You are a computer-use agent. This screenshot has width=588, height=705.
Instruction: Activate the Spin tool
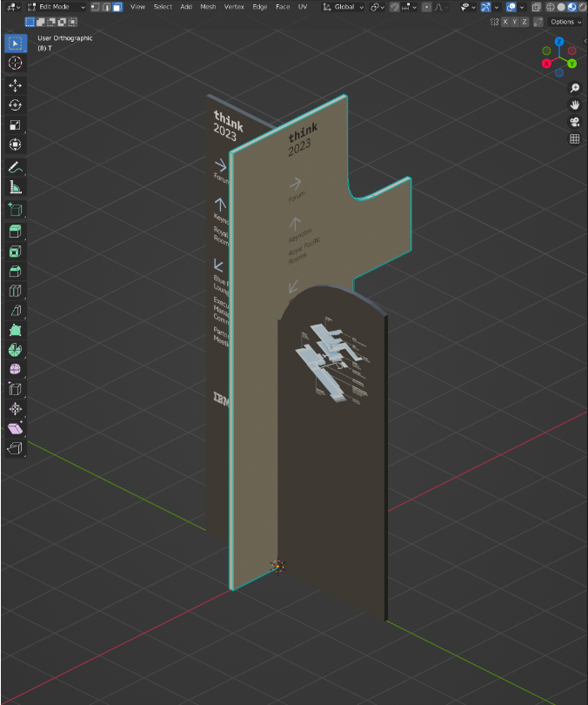(x=16, y=350)
